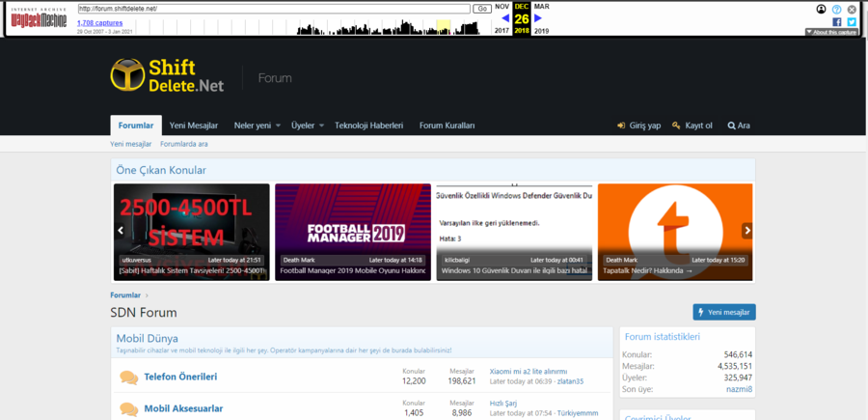Open Tapatalk featured thumbnail

(675, 232)
